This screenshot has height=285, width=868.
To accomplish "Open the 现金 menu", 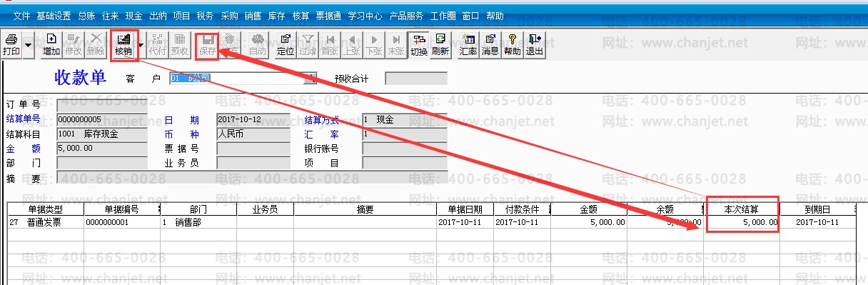I will 133,16.
